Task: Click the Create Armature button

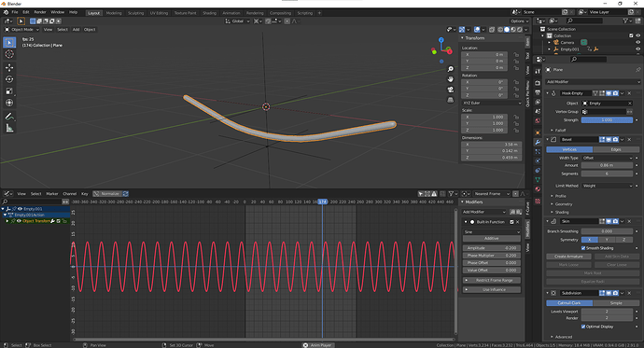Action: 568,257
